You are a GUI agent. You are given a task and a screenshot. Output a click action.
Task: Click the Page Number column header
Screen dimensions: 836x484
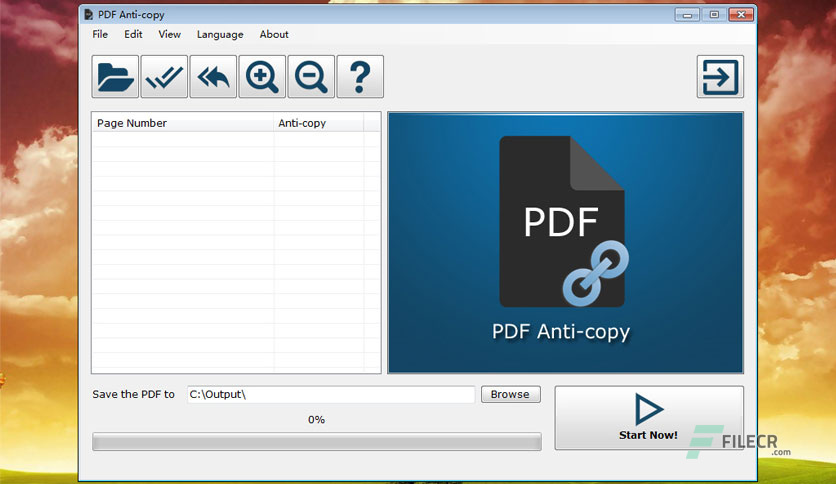pos(183,123)
